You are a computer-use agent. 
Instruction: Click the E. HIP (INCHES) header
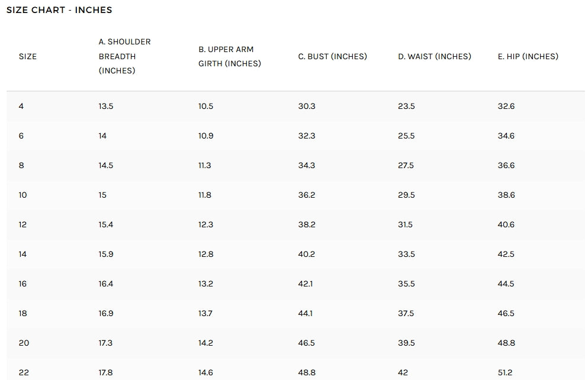pos(528,57)
